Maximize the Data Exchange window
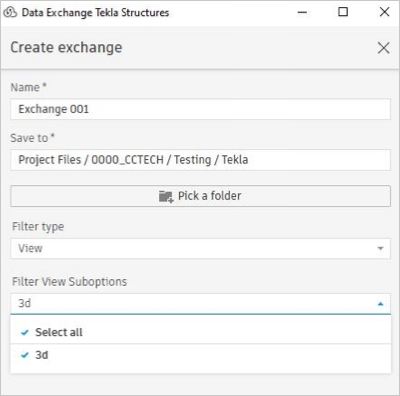This screenshot has width=400, height=396. click(x=343, y=12)
